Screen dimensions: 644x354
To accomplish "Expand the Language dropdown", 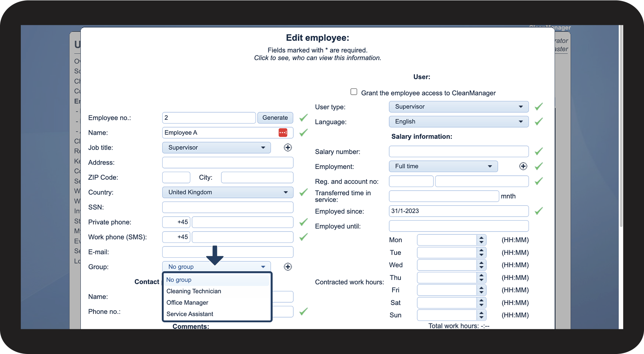I will click(459, 122).
